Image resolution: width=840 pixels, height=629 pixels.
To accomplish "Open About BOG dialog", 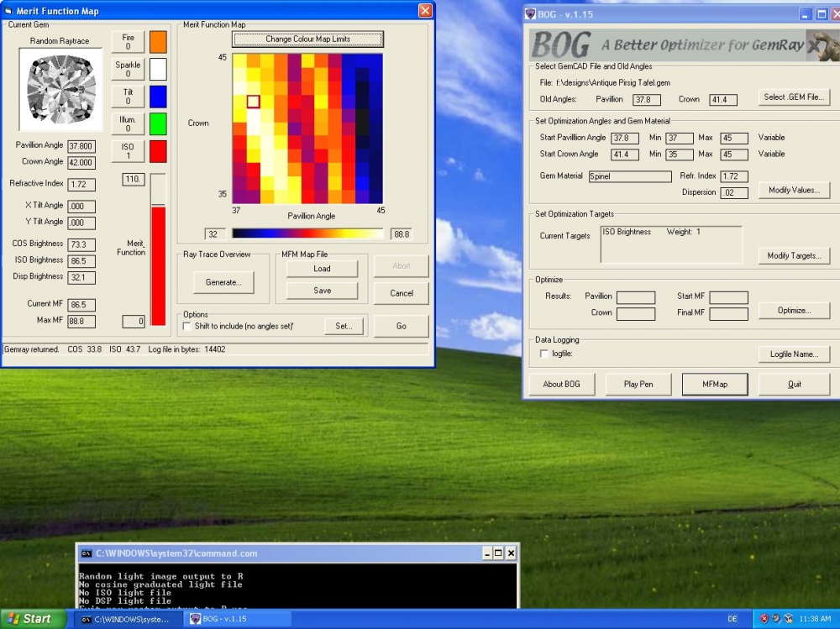I will click(x=561, y=384).
